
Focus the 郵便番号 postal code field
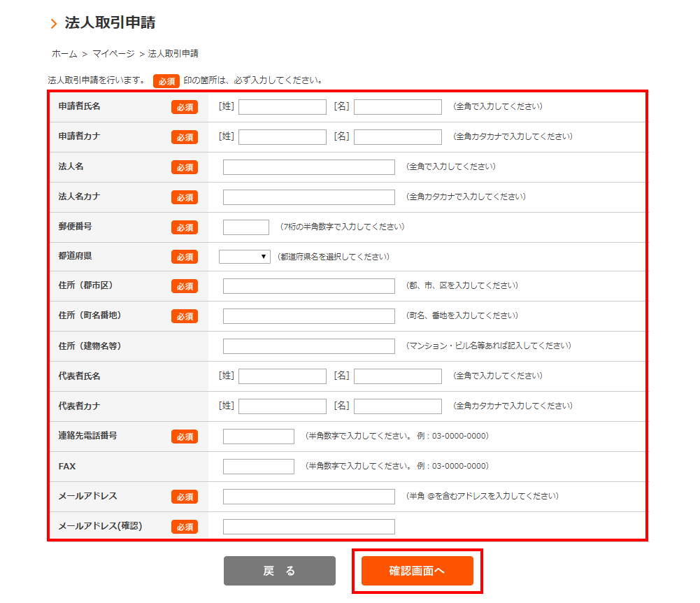pos(245,227)
